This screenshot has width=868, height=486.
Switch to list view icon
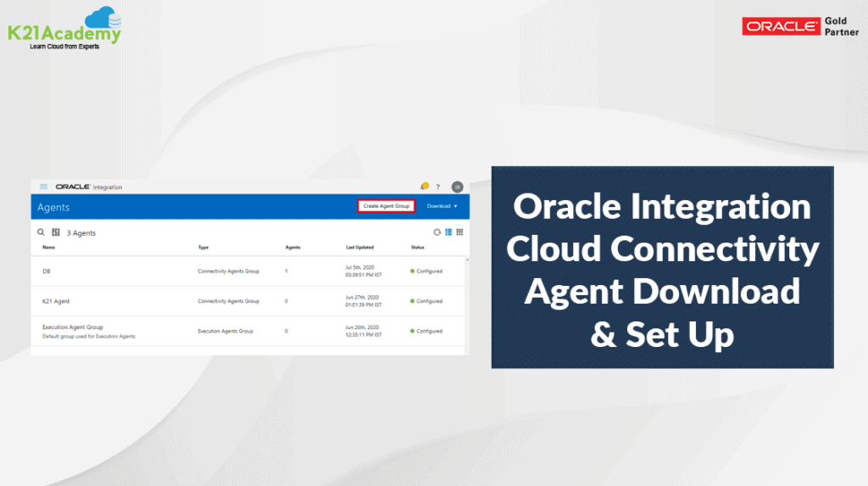(448, 232)
